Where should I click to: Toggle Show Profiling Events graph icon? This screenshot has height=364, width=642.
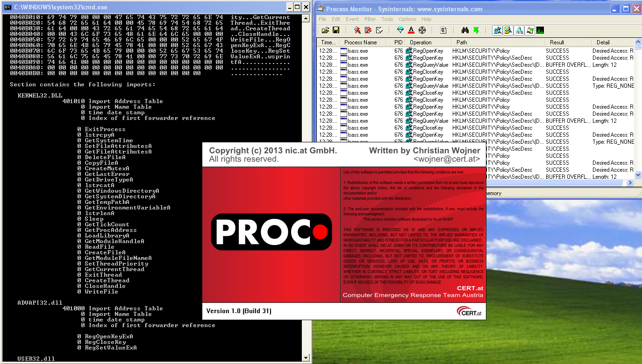540,30
